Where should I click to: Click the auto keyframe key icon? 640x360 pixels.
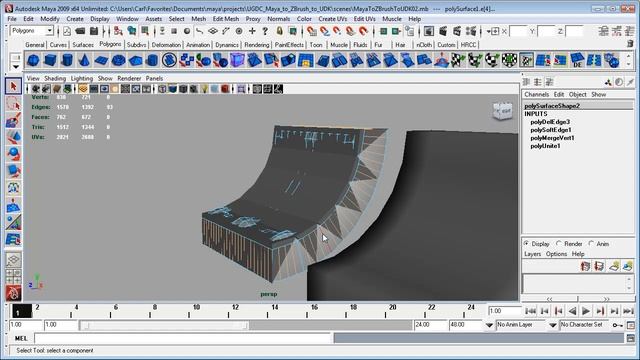[x=618, y=325]
